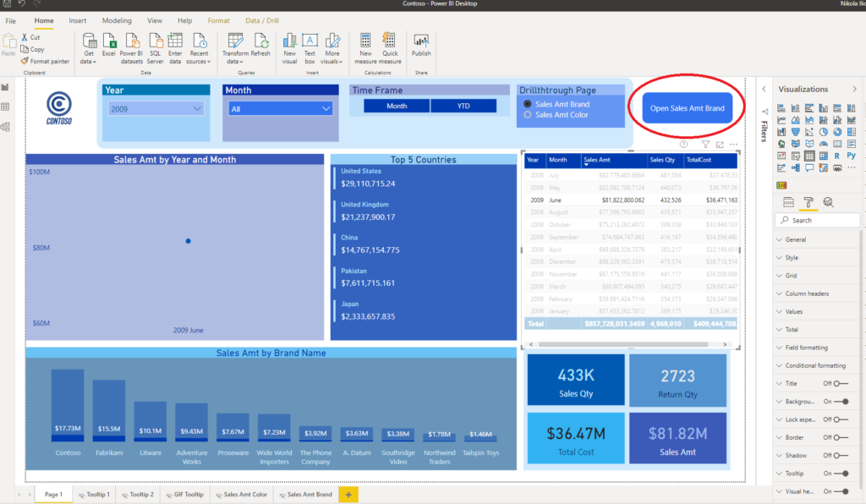The width and height of the screenshot is (866, 504).
Task: Click the Excel data source icon
Action: point(109,46)
